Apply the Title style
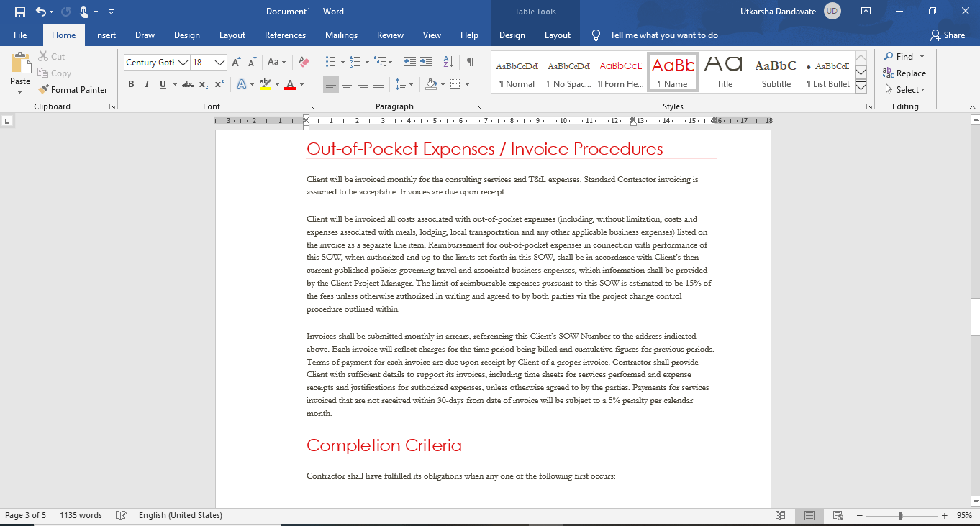 [x=724, y=72]
